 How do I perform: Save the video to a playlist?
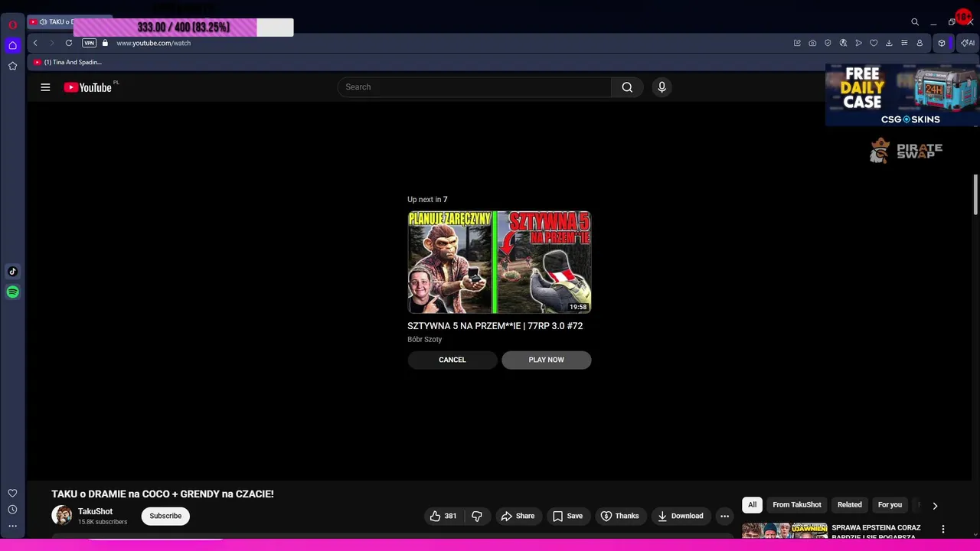tap(567, 516)
